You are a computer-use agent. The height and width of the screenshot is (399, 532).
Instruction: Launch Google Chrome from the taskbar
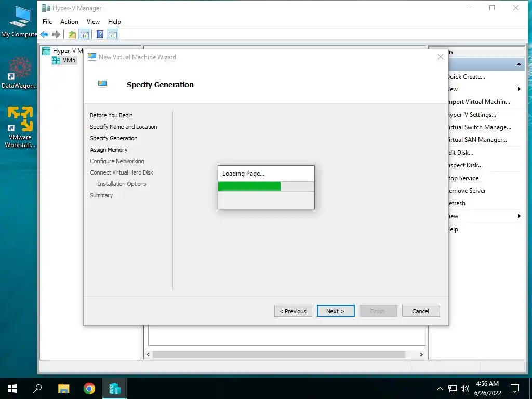(89, 389)
